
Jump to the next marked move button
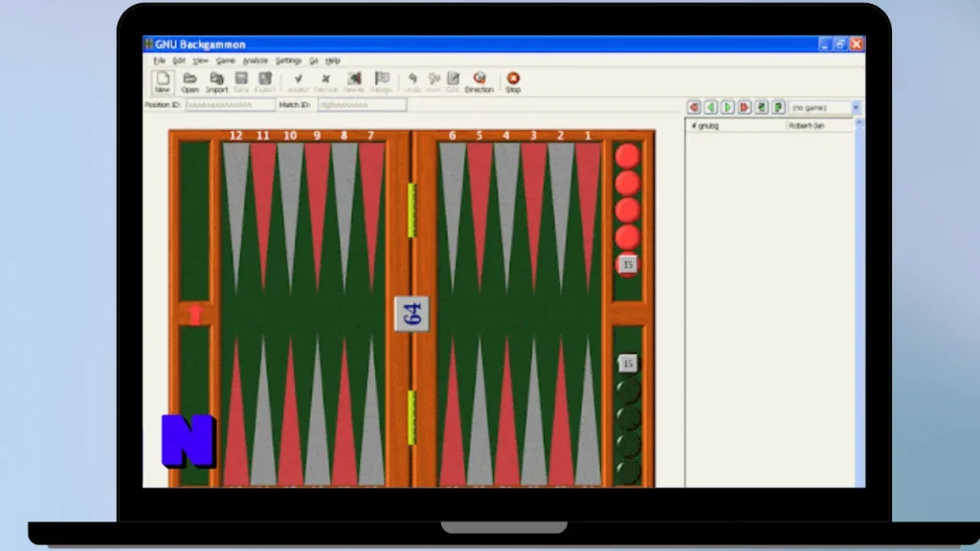(778, 107)
